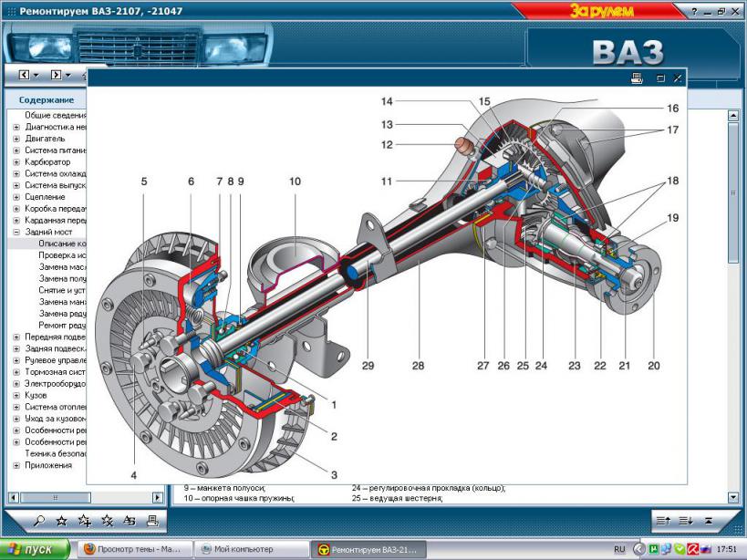
Task: Open the Back history dropdown arrow
Action: 36,75
